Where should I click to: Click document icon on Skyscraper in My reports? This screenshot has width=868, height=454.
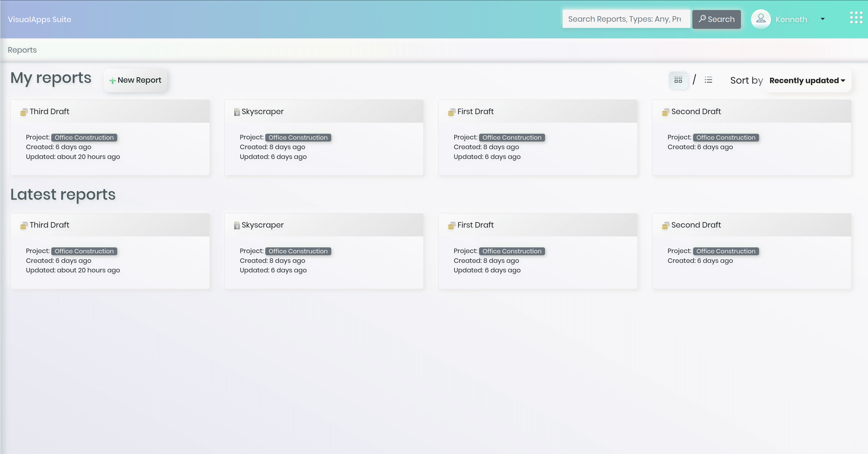point(237,112)
